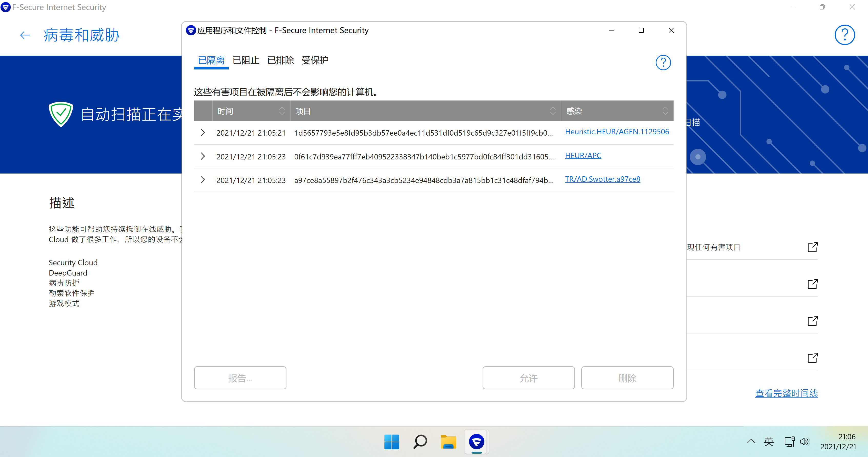Open external link icon in second main-window row
This screenshot has width=868, height=457.
[x=812, y=284]
